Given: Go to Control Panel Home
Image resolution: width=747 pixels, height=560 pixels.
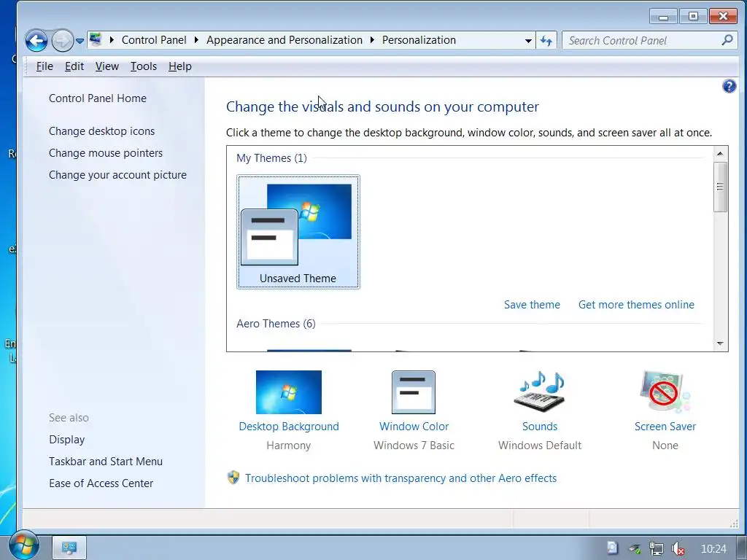Looking at the screenshot, I should (98, 98).
